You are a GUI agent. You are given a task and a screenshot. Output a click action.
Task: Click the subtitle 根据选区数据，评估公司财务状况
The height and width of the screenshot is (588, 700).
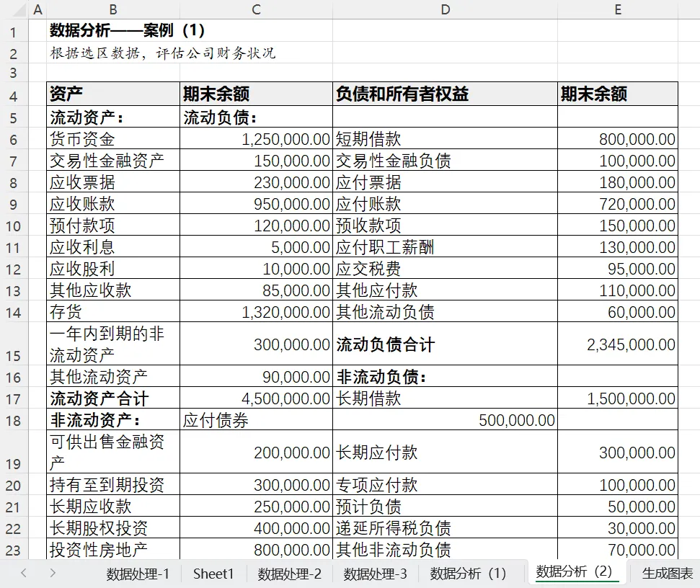coord(162,53)
